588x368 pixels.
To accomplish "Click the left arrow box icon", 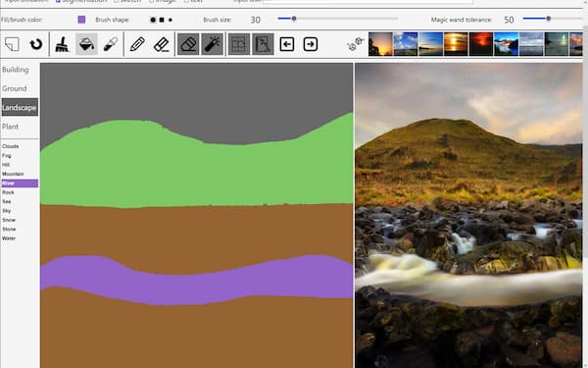I will (287, 44).
